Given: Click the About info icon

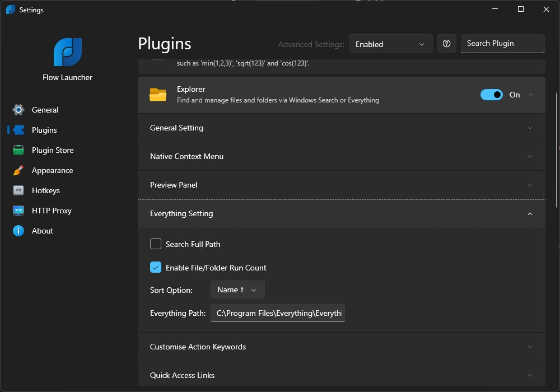Looking at the screenshot, I should pyautogui.click(x=18, y=231).
